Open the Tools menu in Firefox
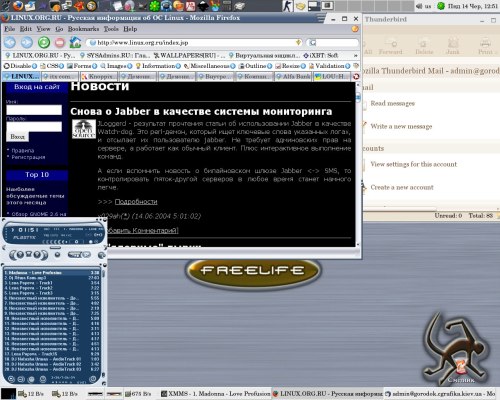500x400 pixels. pyautogui.click(x=111, y=29)
